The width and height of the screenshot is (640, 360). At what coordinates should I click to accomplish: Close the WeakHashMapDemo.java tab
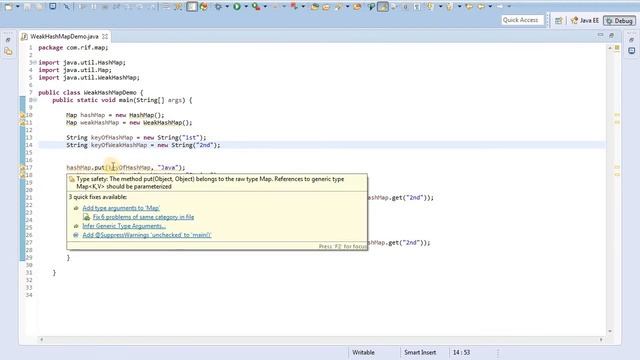[105, 36]
